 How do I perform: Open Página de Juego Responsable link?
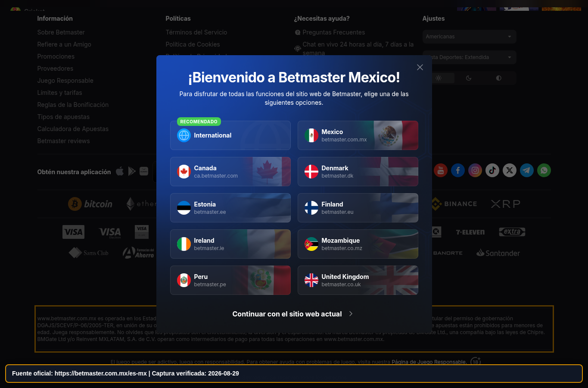point(429,362)
